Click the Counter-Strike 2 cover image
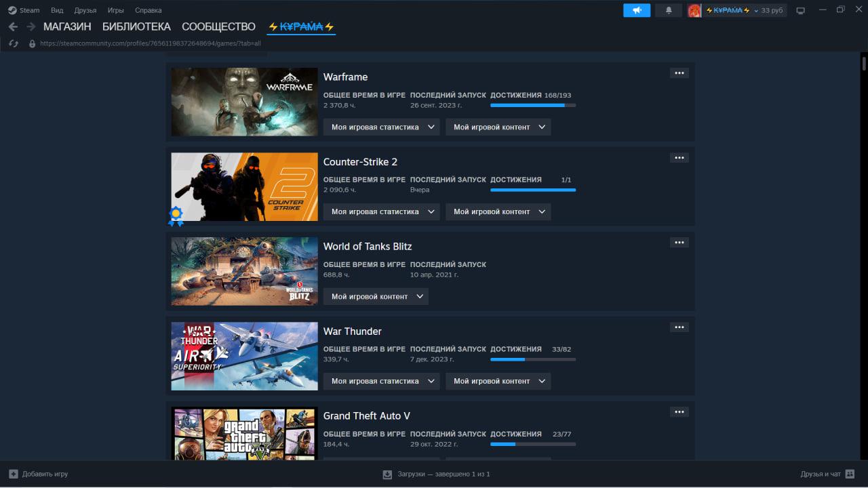868x488 pixels. tap(244, 186)
